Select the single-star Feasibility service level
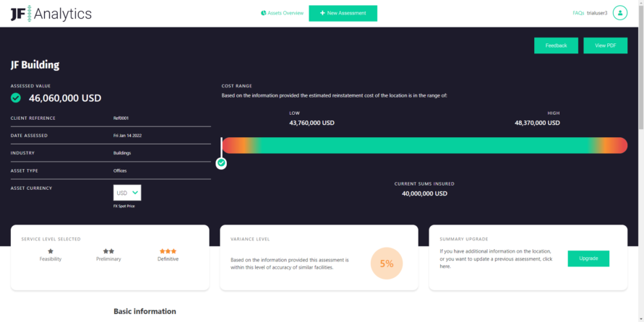This screenshot has height=322, width=644. pos(51,255)
